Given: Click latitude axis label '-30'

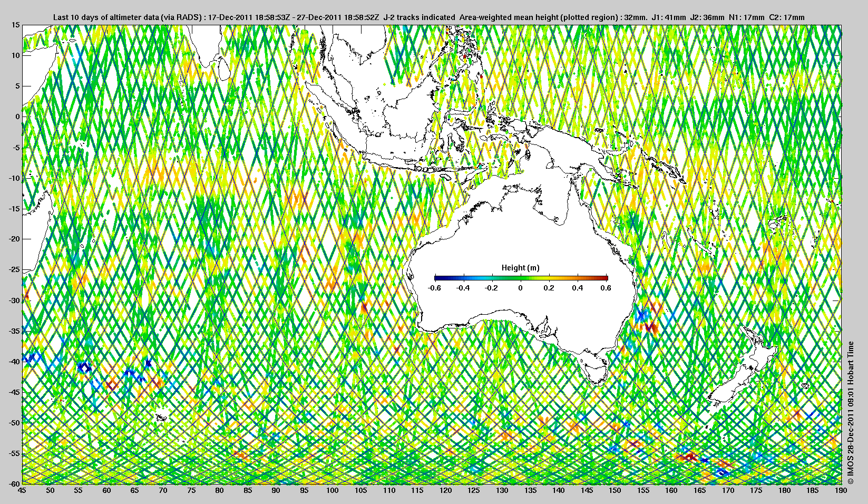Looking at the screenshot, I should pyautogui.click(x=14, y=300).
